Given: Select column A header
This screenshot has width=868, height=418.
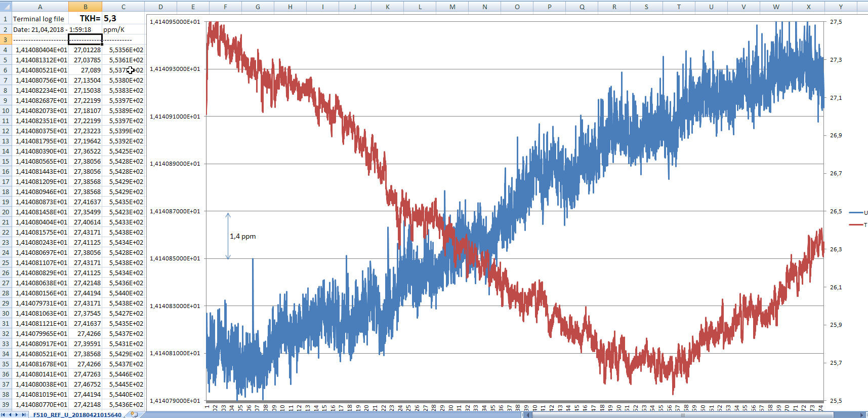Looking at the screenshot, I should [x=40, y=7].
